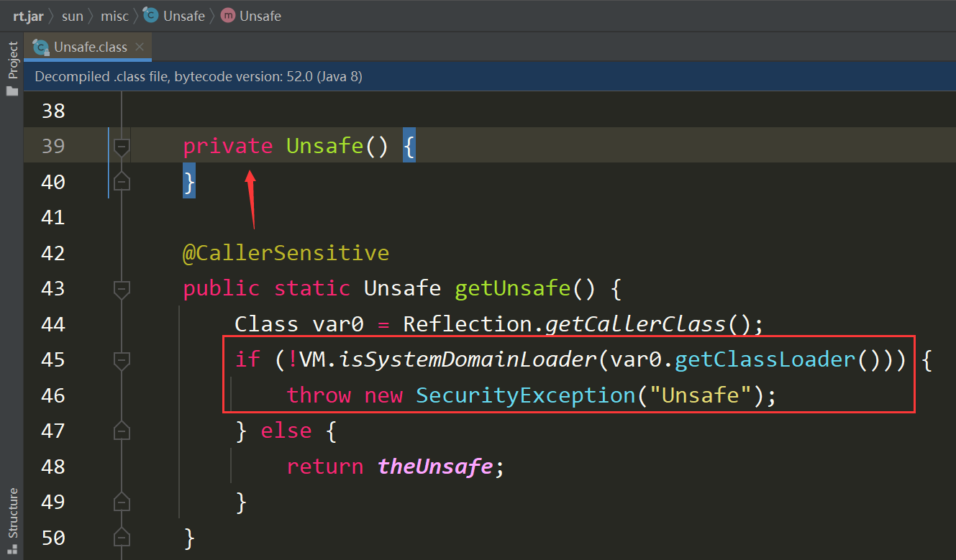956x560 pixels.
Task: Open the sun package breadcrumb
Action: (73, 15)
